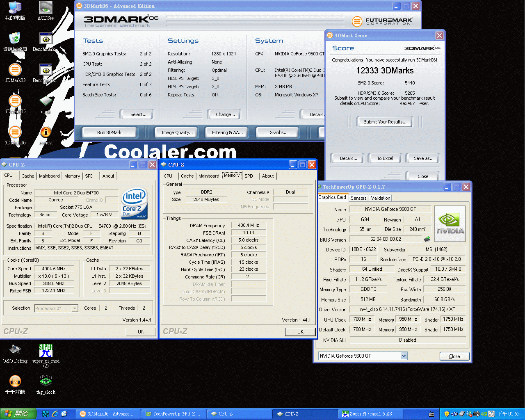Export the score using To Excel
Screen dimensions: 525x420
pyautogui.click(x=385, y=158)
